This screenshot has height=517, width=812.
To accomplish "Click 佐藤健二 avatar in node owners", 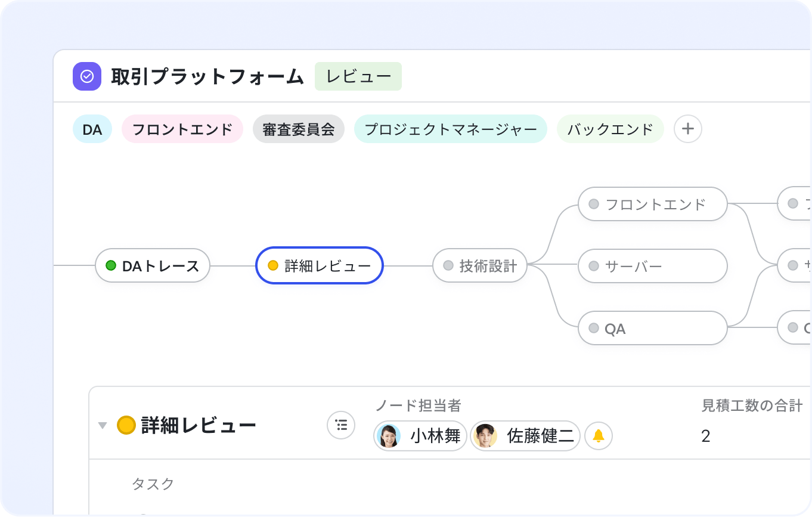I will pyautogui.click(x=485, y=436).
